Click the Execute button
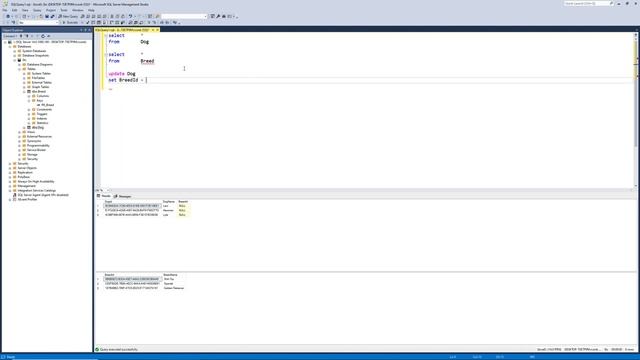The image size is (640, 360). [x=70, y=22]
